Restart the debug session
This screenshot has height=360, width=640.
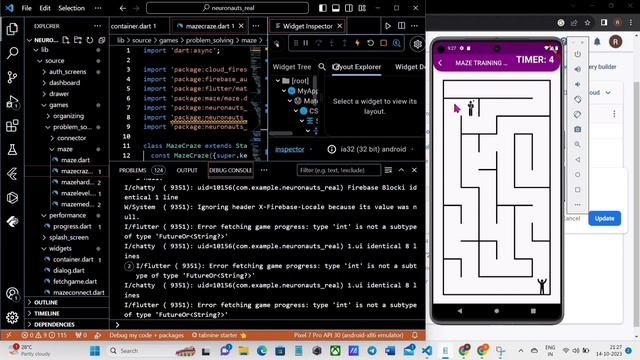click(370, 43)
